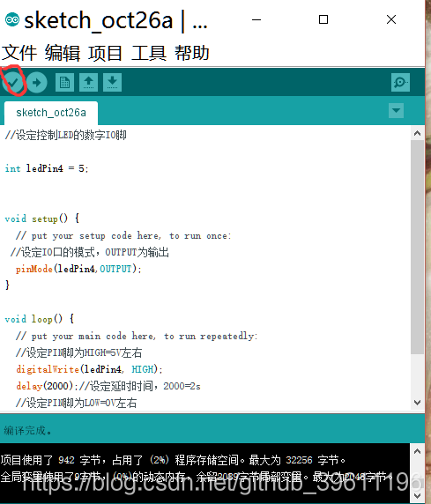This screenshot has height=504, width=431.
Task: Click the editor vertical scrollbar thumb
Action: coord(418,247)
